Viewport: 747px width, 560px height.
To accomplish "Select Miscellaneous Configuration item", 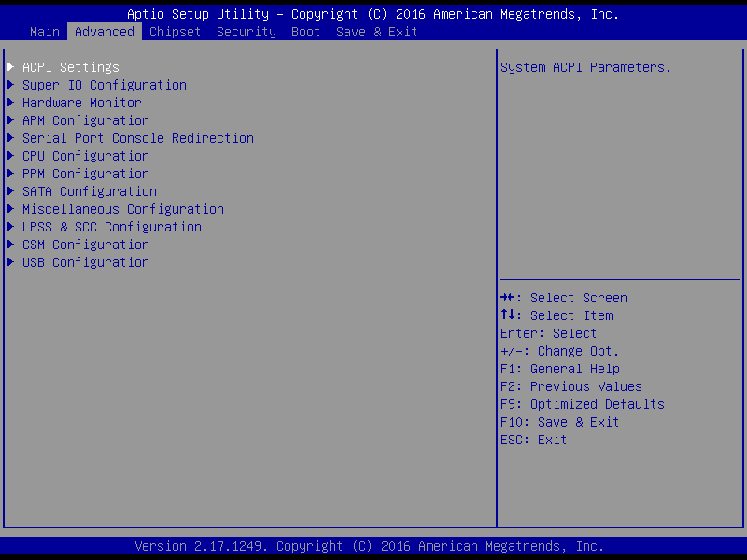I will coord(123,209).
